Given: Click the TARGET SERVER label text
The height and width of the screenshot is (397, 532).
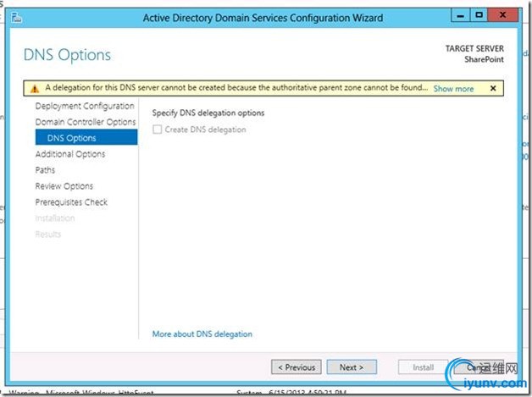Looking at the screenshot, I should point(474,48).
